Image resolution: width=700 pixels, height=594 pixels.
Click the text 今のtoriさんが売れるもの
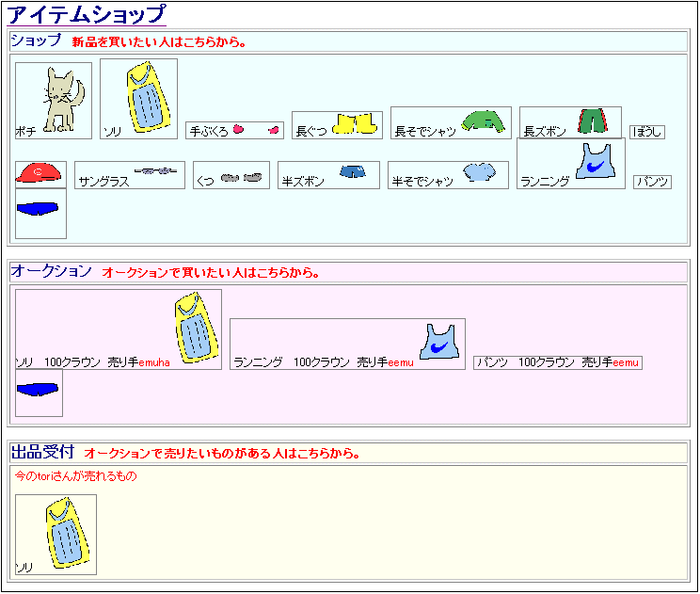(x=75, y=476)
